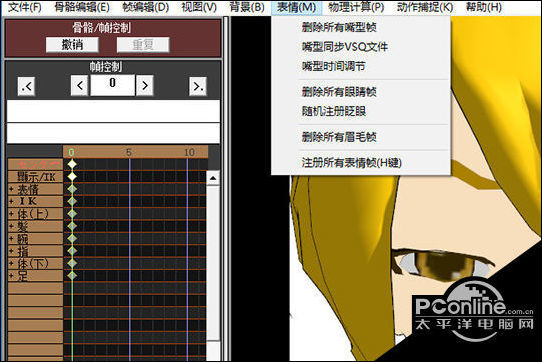Click the frame number field showing 0
Image resolution: width=542 pixels, height=362 pixels.
(x=112, y=85)
